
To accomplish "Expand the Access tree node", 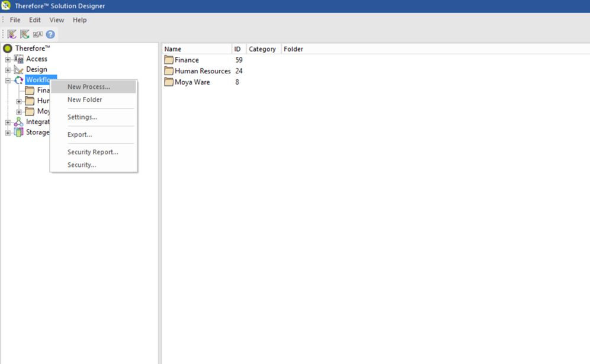I will click(7, 59).
